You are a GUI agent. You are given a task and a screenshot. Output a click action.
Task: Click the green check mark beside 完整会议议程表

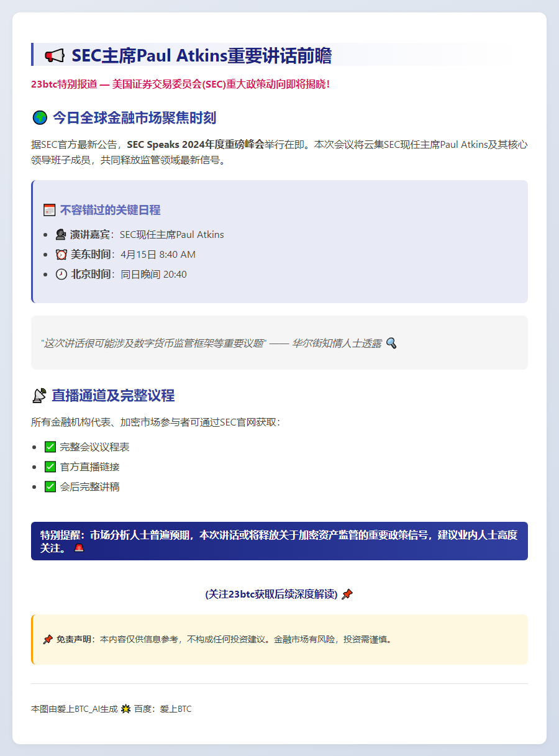[x=50, y=447]
